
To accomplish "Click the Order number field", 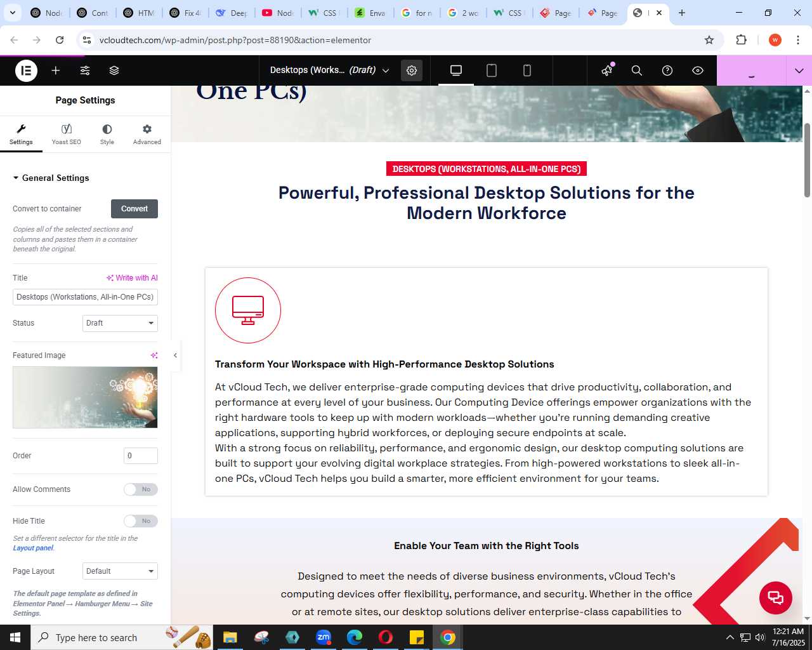I will (141, 456).
